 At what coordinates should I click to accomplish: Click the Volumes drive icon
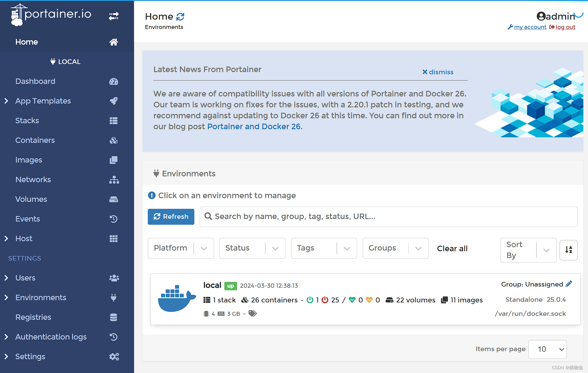tap(114, 199)
